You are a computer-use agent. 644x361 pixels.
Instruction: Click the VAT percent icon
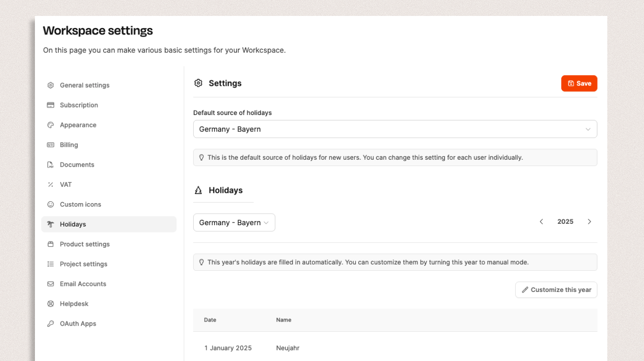[50, 185]
